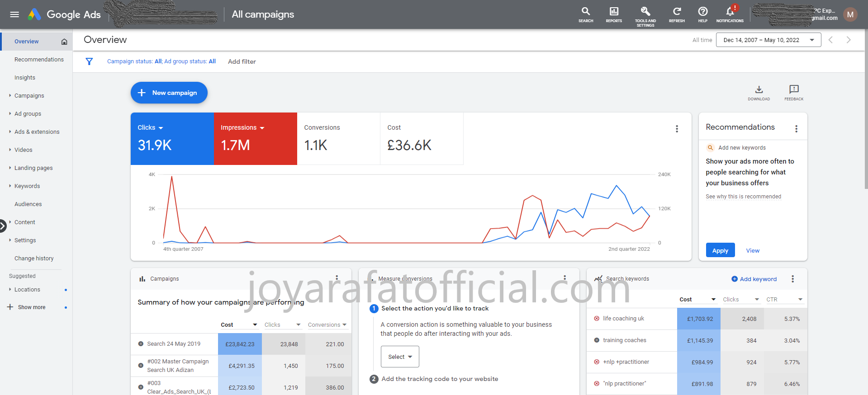Open Audiences in side navigation
868x395 pixels.
28,204
